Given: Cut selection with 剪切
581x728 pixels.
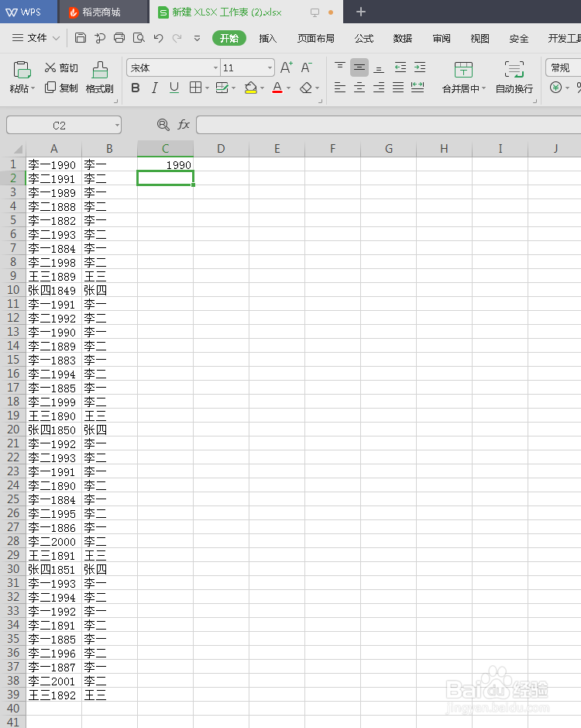Looking at the screenshot, I should [x=61, y=67].
